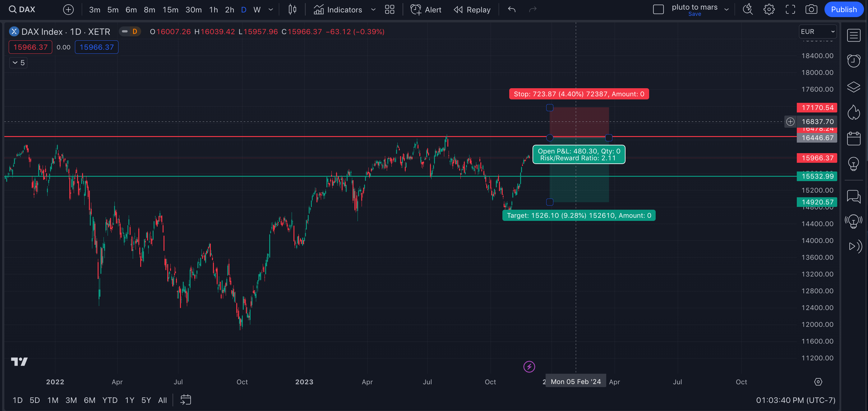Click the Publish button
868x411 pixels.
click(x=844, y=9)
